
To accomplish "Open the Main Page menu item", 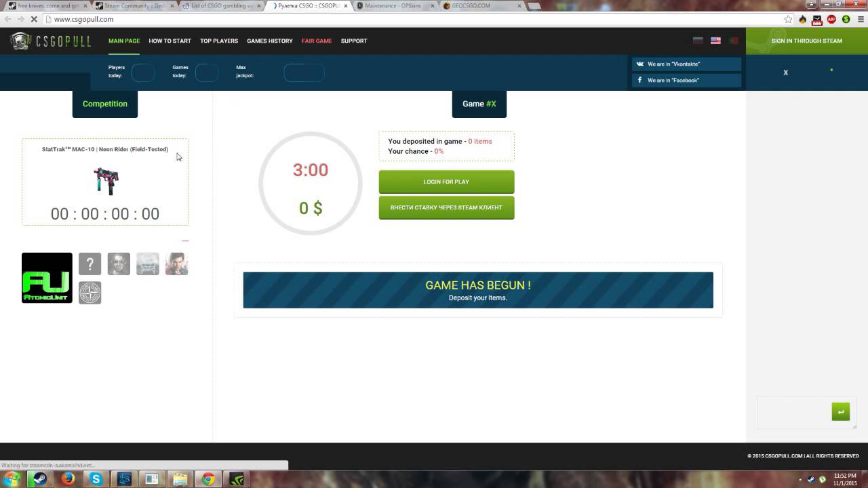I will [x=124, y=41].
